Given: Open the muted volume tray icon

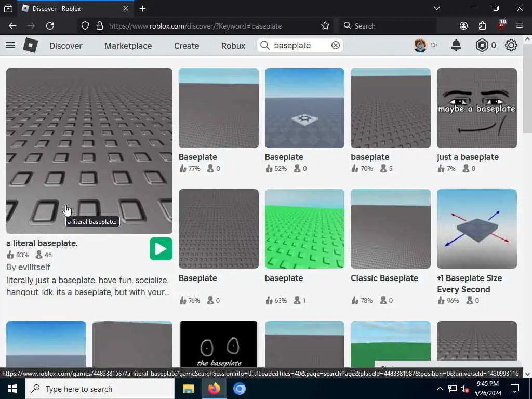Looking at the screenshot, I should tap(465, 389).
